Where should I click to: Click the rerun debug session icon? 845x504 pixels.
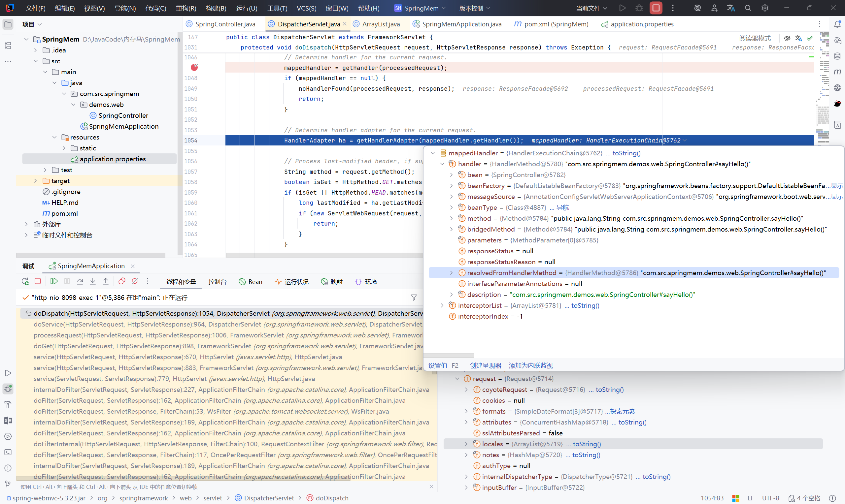tap(25, 281)
